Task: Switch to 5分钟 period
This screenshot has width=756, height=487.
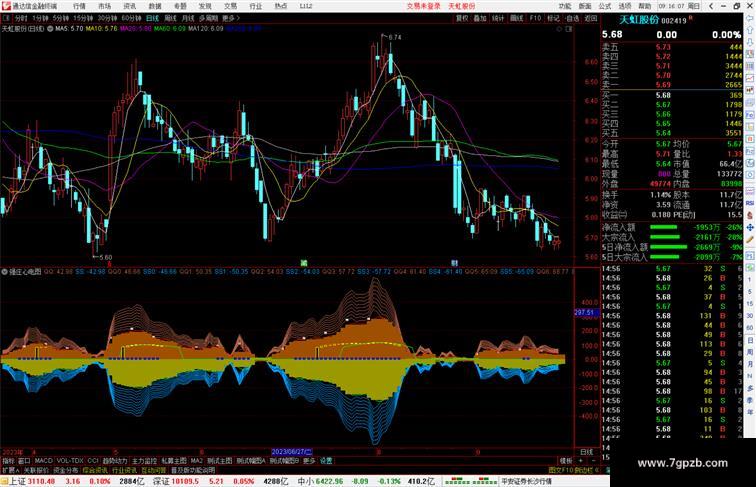Action: coord(61,18)
